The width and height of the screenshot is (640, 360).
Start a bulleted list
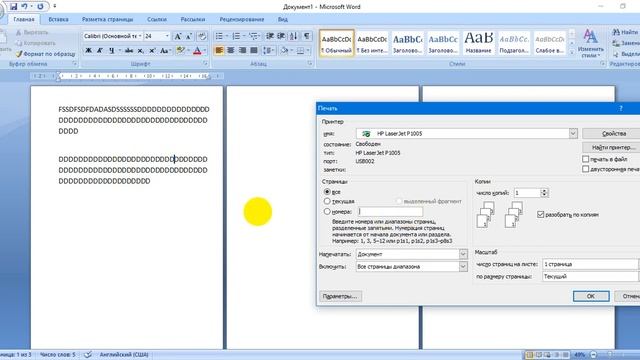(219, 36)
